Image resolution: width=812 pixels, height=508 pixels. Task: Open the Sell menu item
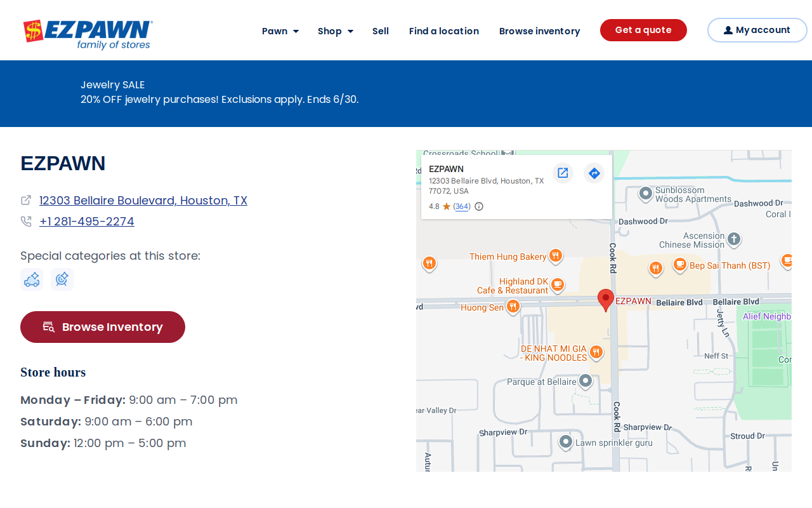[x=381, y=30]
